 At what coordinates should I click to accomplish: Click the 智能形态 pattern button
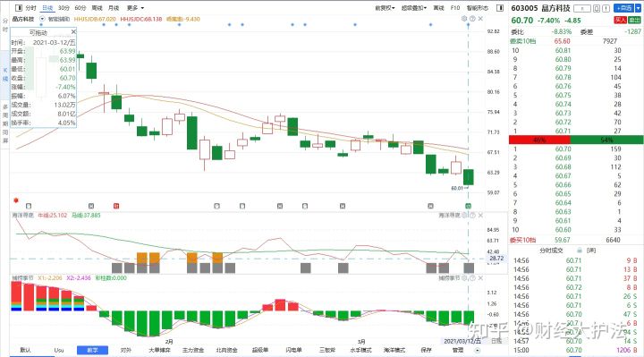478,8
